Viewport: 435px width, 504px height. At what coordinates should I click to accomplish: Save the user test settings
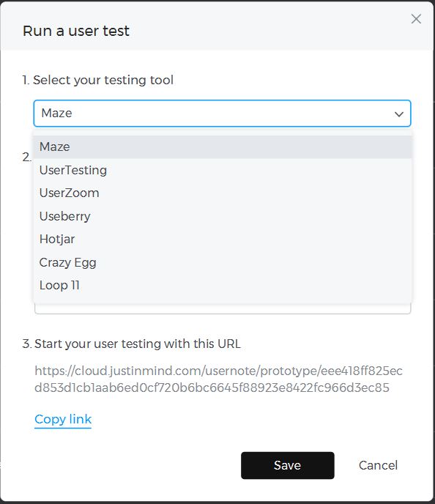[288, 465]
